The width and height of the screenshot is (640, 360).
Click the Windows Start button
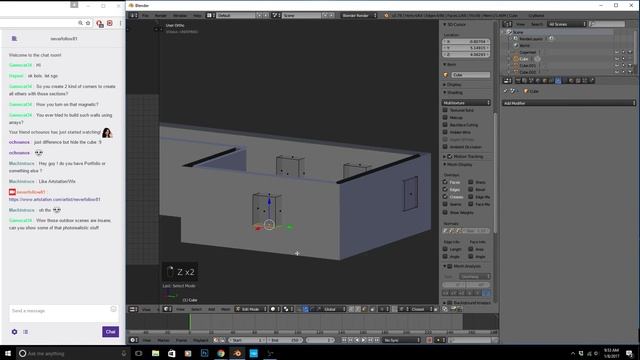[8, 353]
